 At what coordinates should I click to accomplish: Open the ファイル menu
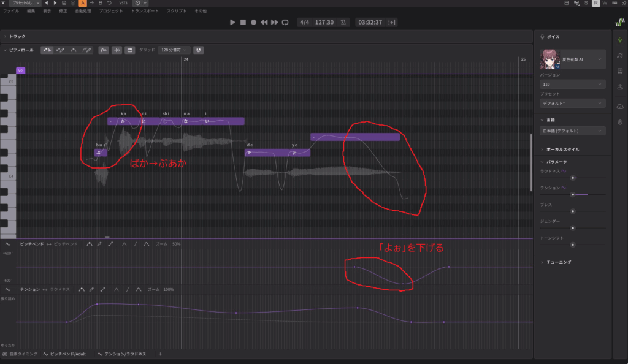pyautogui.click(x=11, y=11)
